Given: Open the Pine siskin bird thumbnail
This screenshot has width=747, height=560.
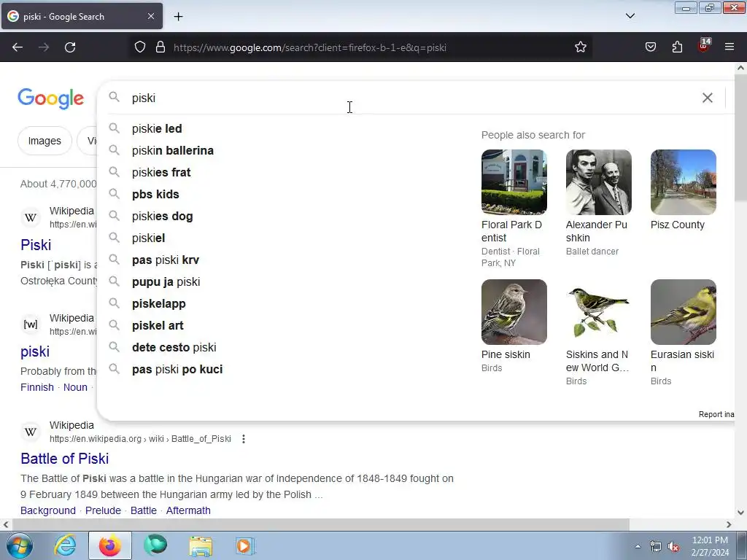Looking at the screenshot, I should (x=514, y=312).
